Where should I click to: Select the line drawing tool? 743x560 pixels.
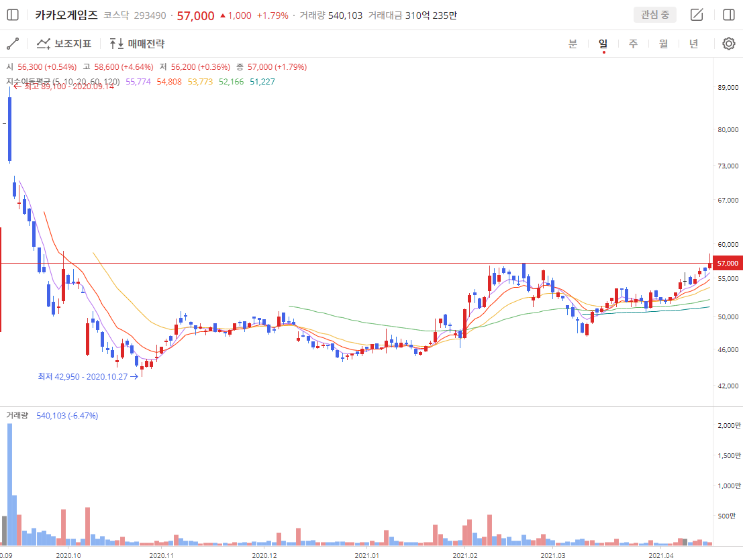tap(13, 44)
